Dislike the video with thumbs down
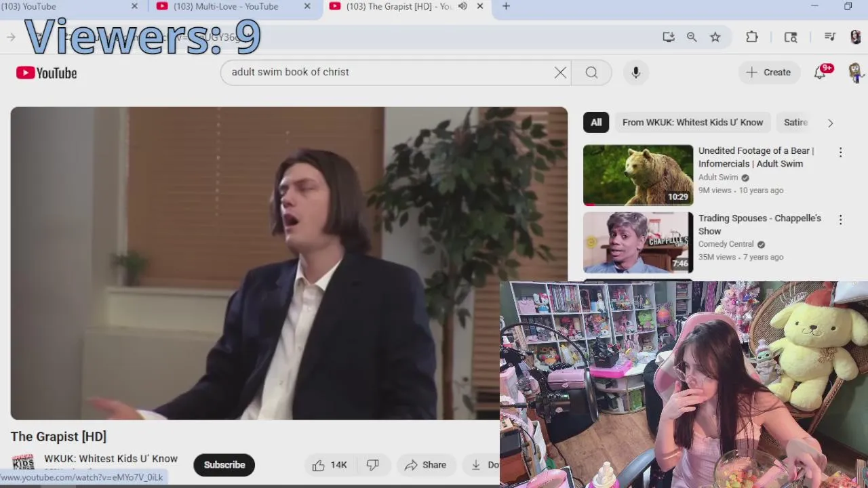Screen dimensions: 868x488 pyautogui.click(x=373, y=465)
